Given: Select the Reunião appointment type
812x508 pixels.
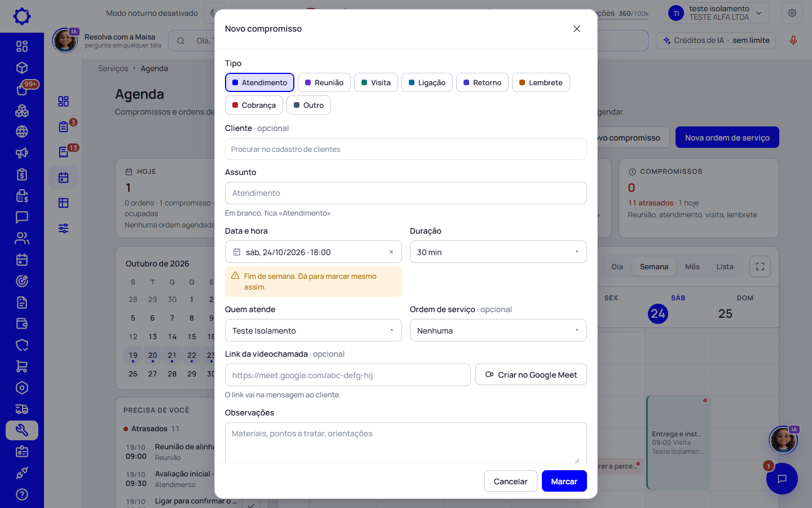Looking at the screenshot, I should pyautogui.click(x=324, y=82).
